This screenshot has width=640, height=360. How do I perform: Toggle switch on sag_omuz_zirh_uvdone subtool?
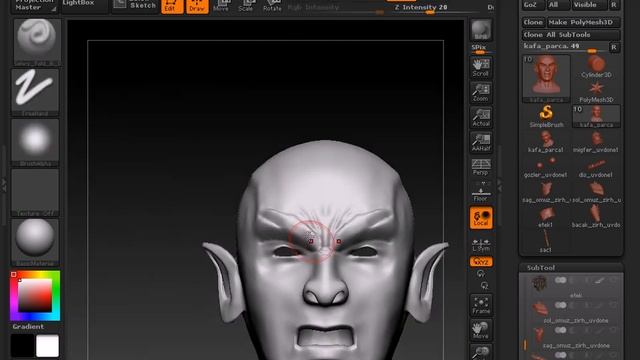click(x=560, y=330)
